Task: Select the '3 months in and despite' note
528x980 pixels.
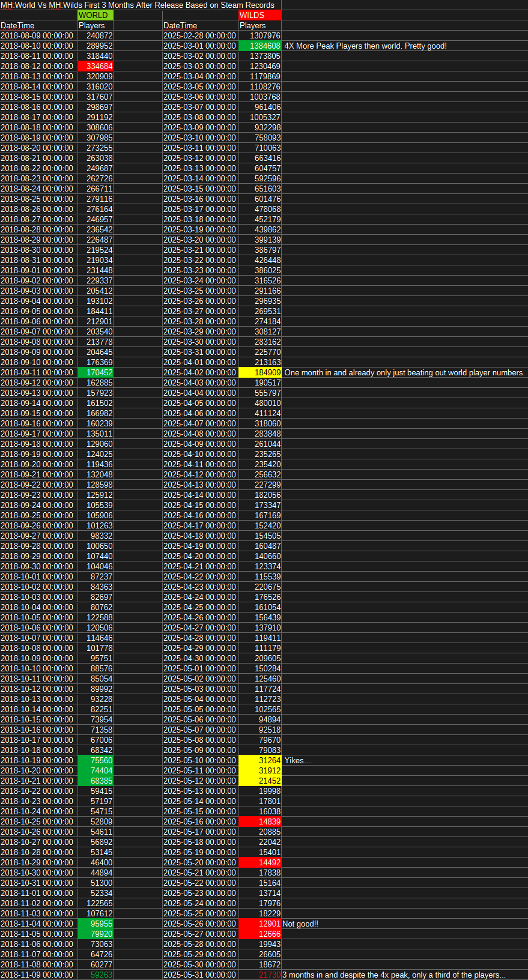Action: [394, 975]
